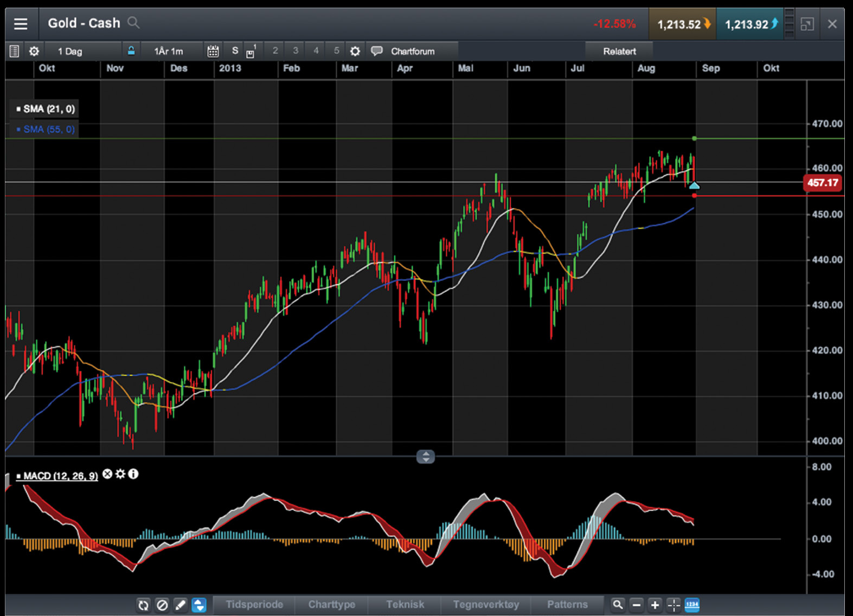Open the Teknisk menu
Screen dimensions: 853x616
click(x=405, y=604)
